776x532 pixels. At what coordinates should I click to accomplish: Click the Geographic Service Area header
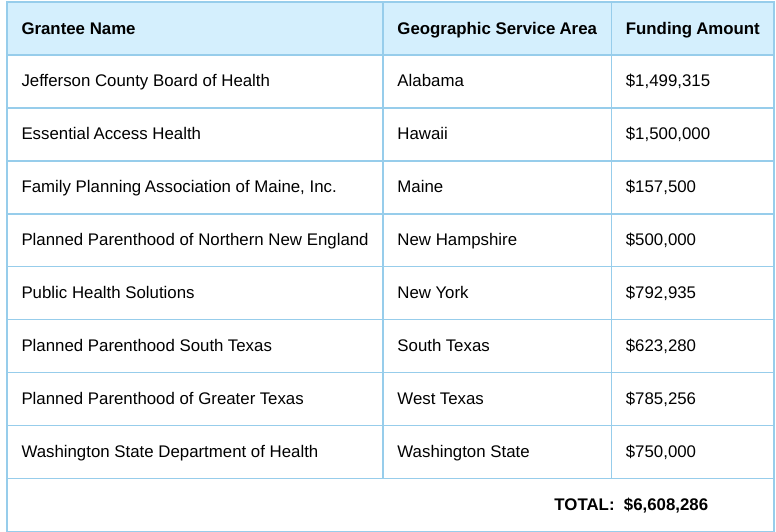[497, 29]
